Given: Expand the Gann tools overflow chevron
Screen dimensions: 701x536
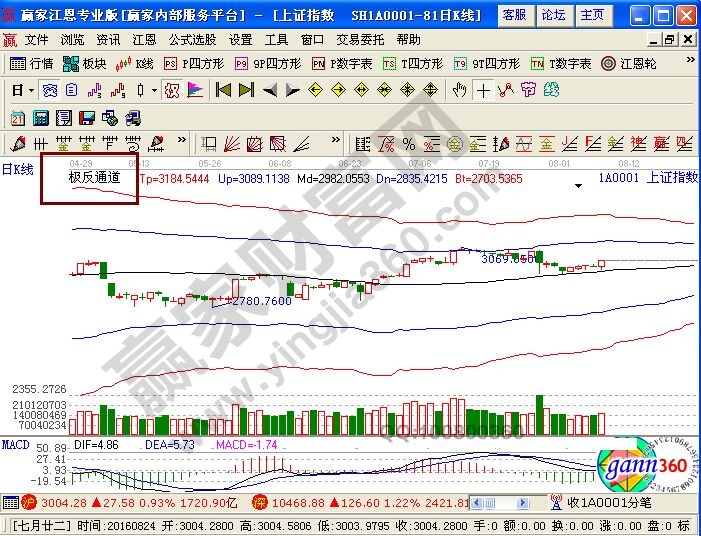Looking at the screenshot, I should pyautogui.click(x=335, y=140).
